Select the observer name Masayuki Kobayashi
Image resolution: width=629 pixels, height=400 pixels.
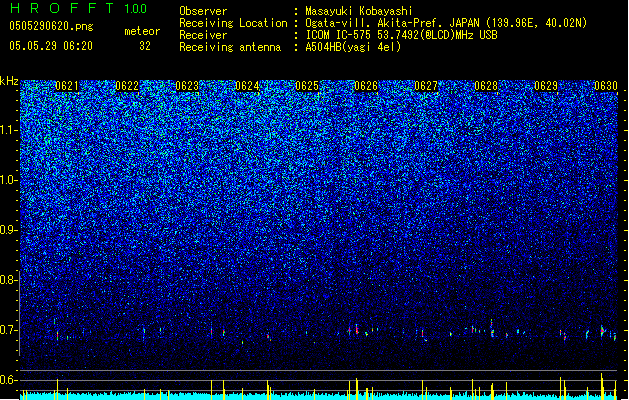click(x=359, y=11)
